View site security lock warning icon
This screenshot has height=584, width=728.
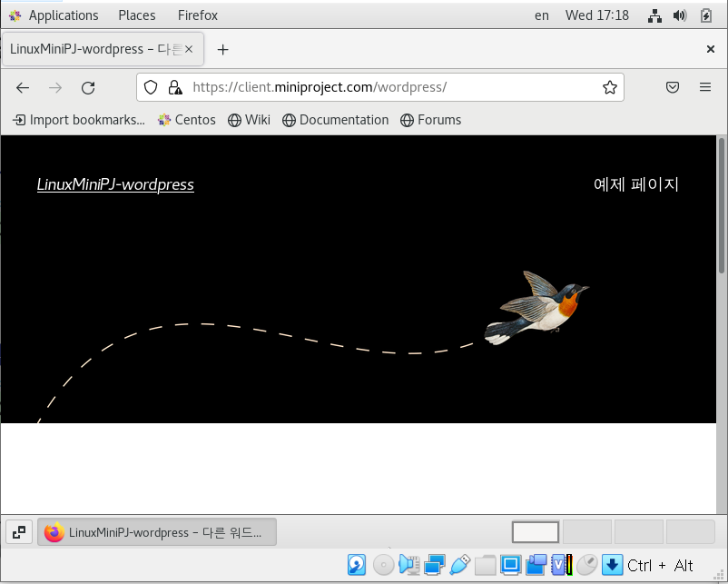coord(175,87)
